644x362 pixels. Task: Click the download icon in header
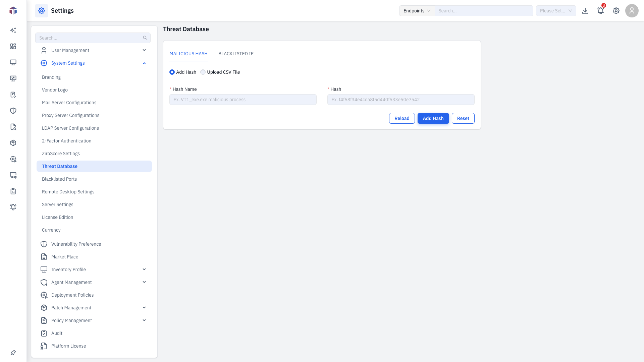[585, 11]
